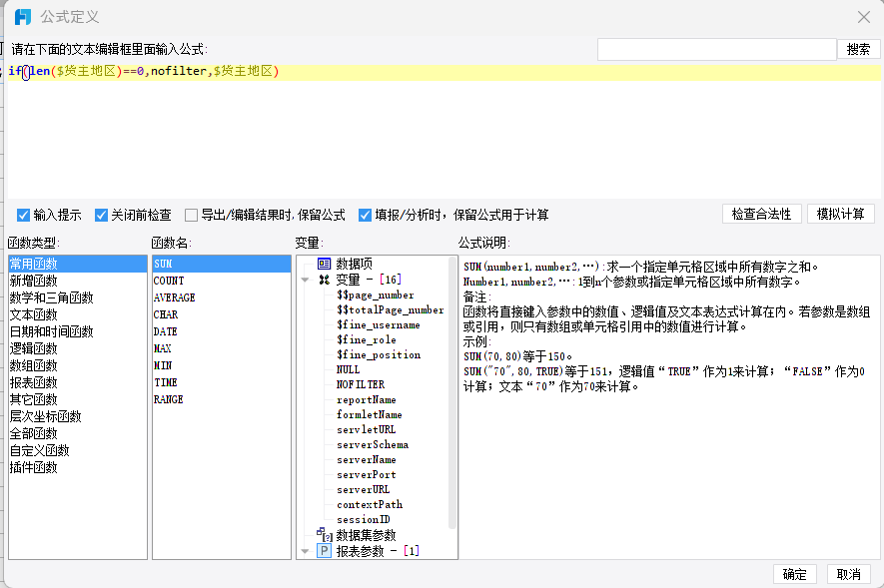
Task: Click in the function search field
Action: point(716,49)
